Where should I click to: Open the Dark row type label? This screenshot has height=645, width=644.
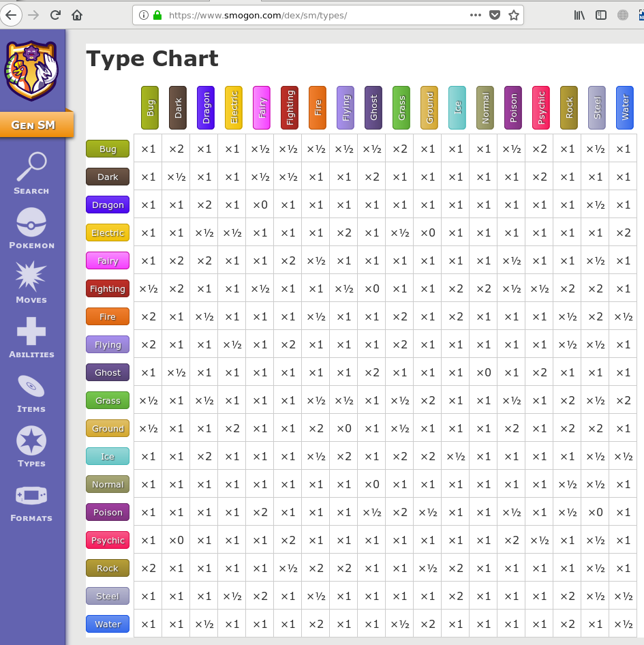pyautogui.click(x=108, y=177)
